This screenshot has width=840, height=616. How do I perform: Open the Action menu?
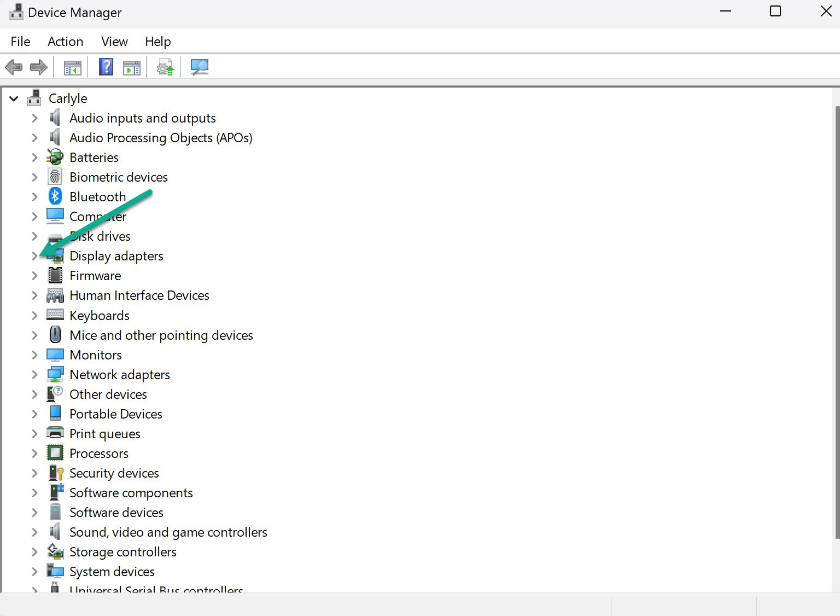click(x=65, y=42)
